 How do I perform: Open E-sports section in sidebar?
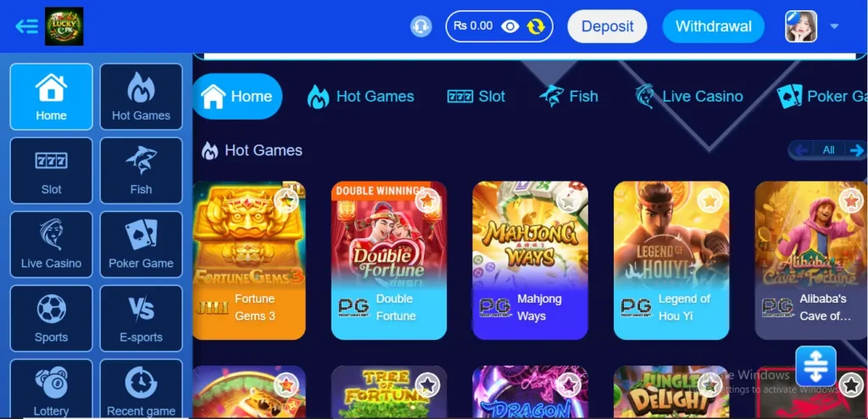(142, 318)
